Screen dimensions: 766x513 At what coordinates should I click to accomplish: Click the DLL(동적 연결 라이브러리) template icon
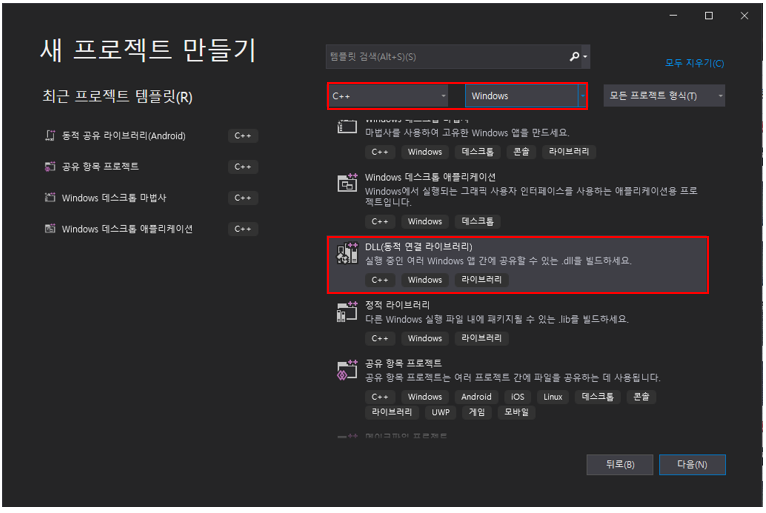(347, 253)
